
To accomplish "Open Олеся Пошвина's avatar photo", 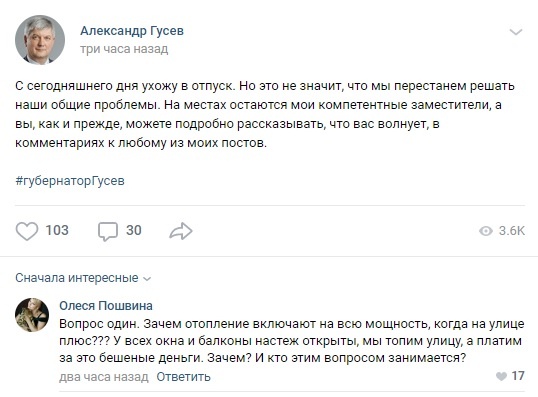I will click(32, 315).
